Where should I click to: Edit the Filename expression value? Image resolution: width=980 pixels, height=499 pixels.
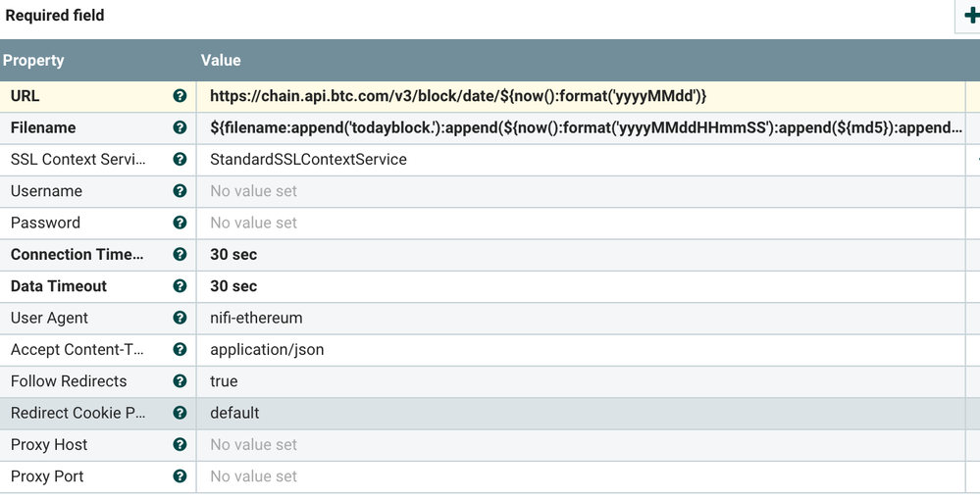pyautogui.click(x=586, y=127)
